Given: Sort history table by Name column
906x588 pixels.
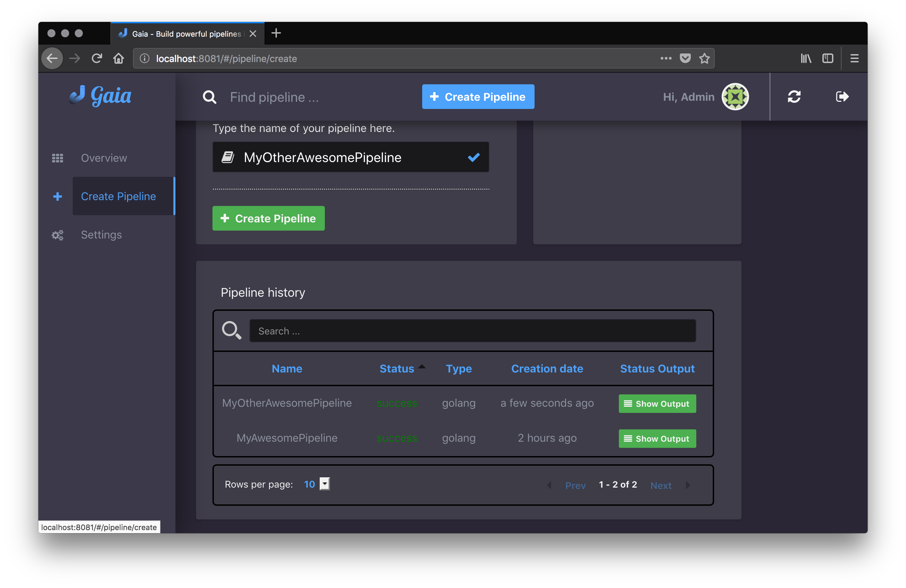Looking at the screenshot, I should click(x=287, y=368).
